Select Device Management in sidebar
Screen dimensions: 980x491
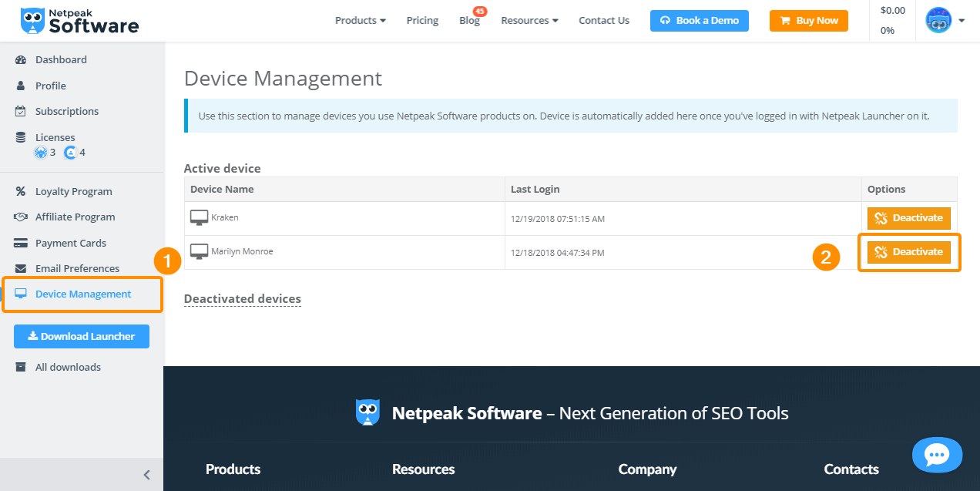83,294
